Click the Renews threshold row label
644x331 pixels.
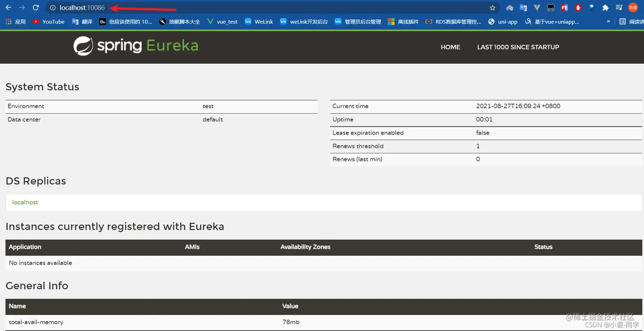358,146
